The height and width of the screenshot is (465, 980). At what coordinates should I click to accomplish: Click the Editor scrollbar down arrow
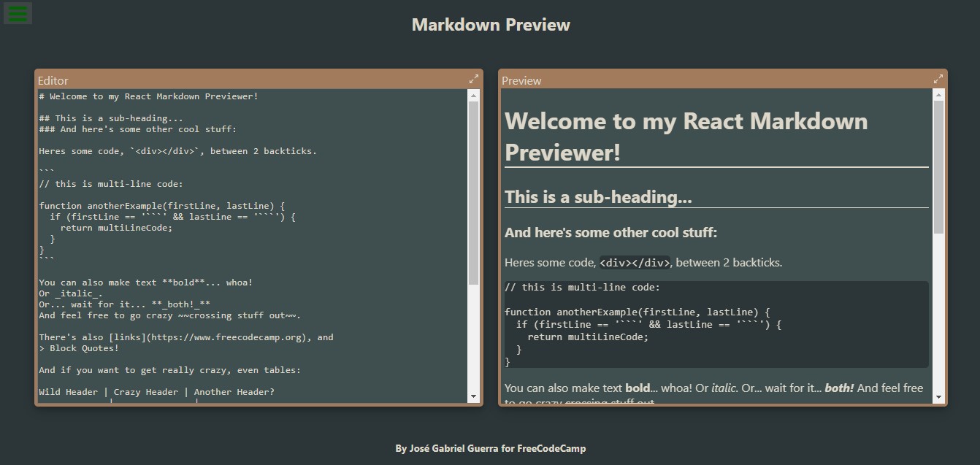(x=473, y=396)
